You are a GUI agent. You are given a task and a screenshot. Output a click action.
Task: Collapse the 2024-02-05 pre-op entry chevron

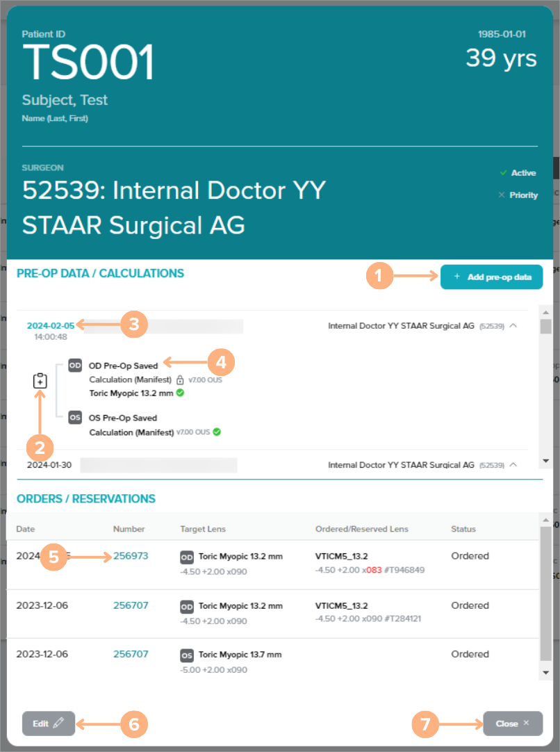(513, 325)
